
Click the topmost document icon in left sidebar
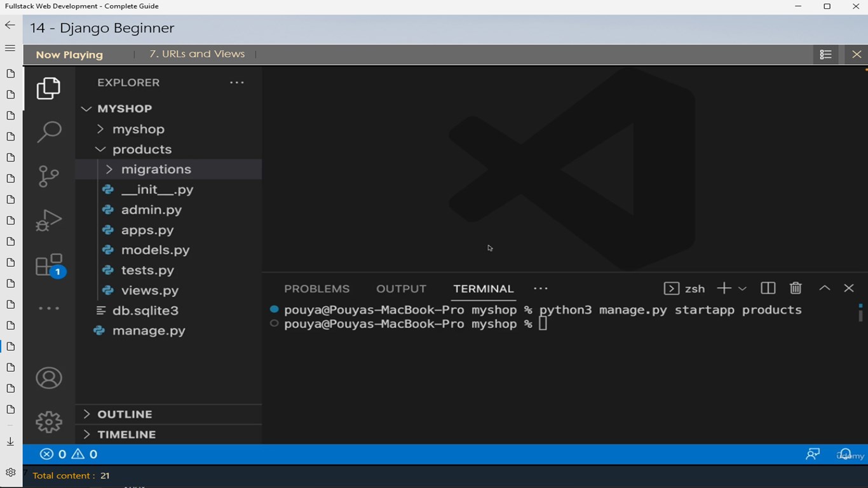(10, 74)
